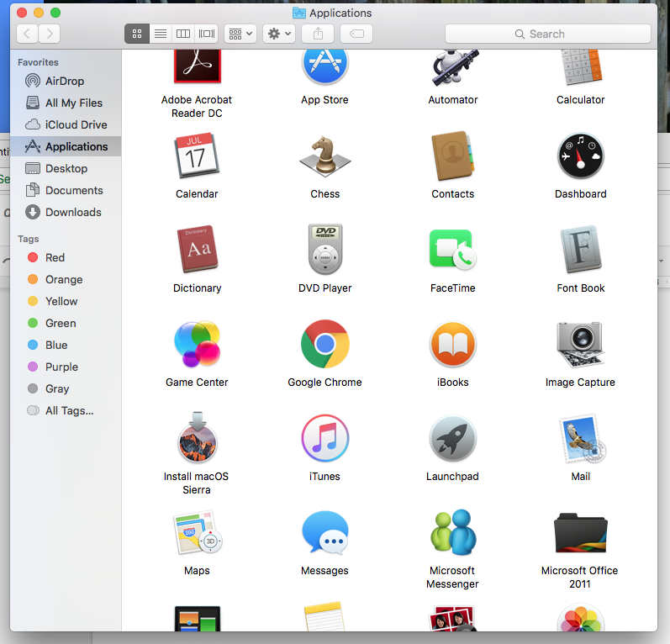670x644 pixels.
Task: Filter by the Purple tag
Action: coord(66,367)
